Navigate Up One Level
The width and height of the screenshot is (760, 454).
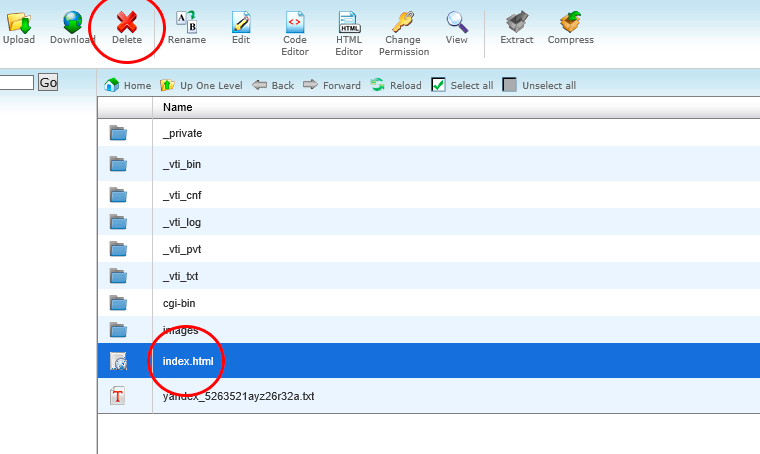[201, 85]
